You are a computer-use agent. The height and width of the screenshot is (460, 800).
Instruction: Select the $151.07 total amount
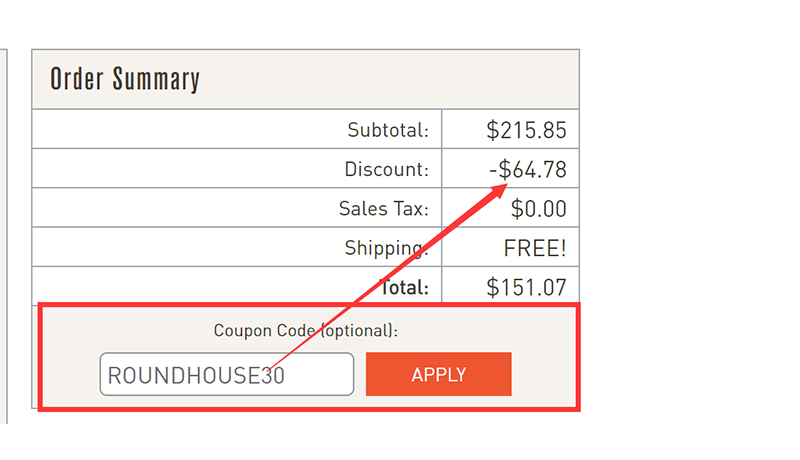526,288
